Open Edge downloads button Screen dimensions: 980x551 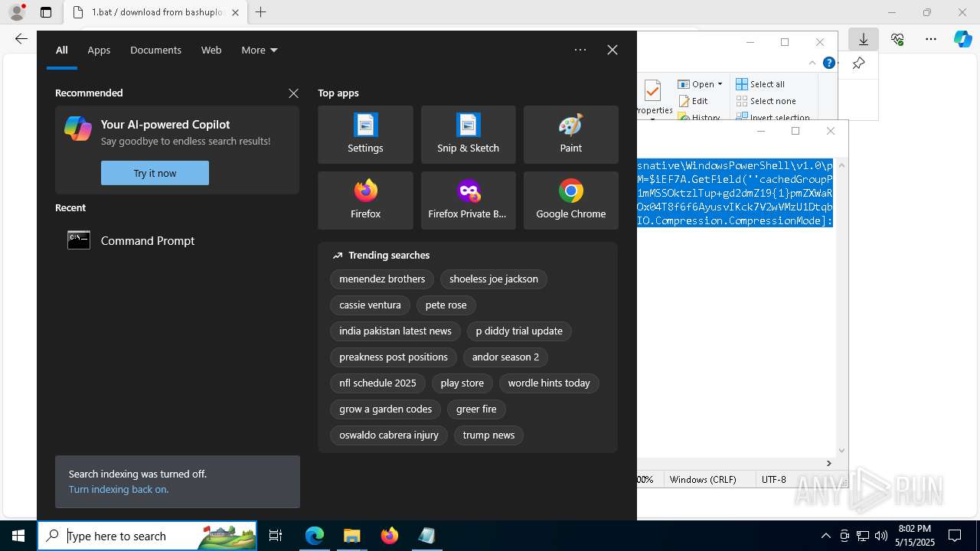click(x=864, y=39)
